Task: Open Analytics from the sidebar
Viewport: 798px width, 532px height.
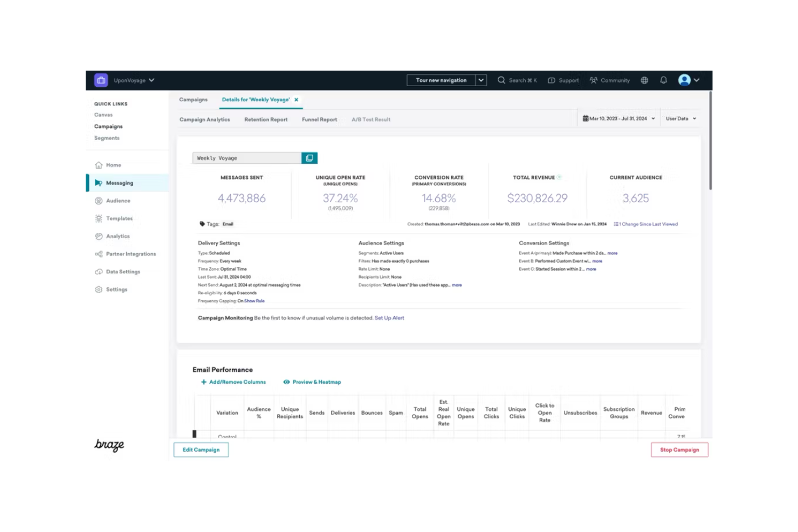Action: click(x=99, y=236)
